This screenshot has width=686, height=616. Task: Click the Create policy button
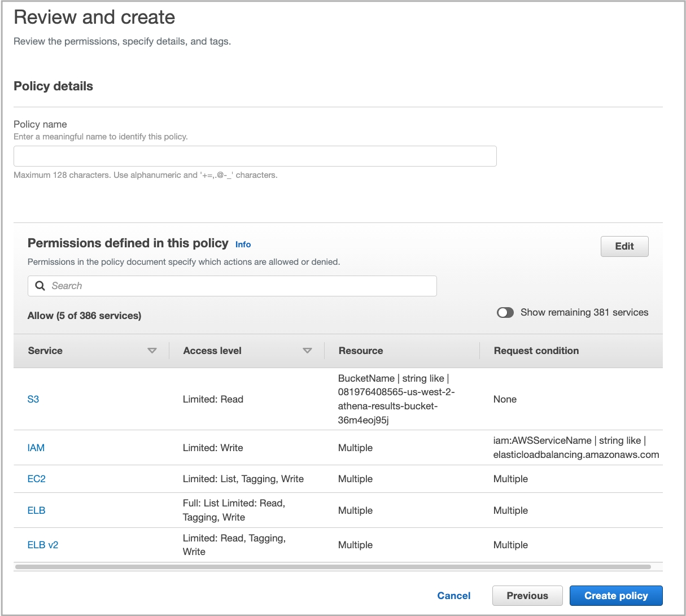(615, 595)
